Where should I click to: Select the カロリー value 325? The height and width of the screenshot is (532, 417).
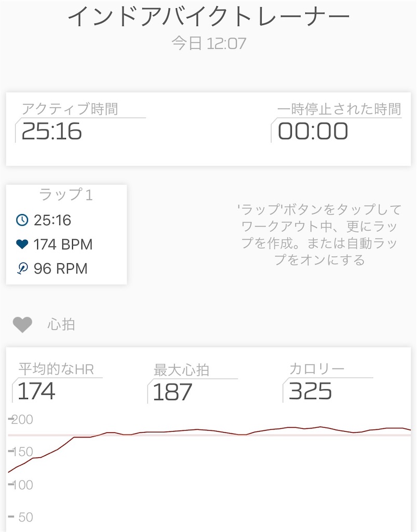pyautogui.click(x=310, y=391)
